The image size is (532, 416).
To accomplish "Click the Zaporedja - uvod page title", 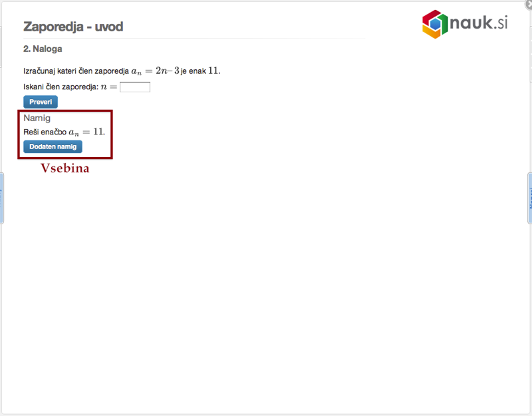I will point(73,27).
